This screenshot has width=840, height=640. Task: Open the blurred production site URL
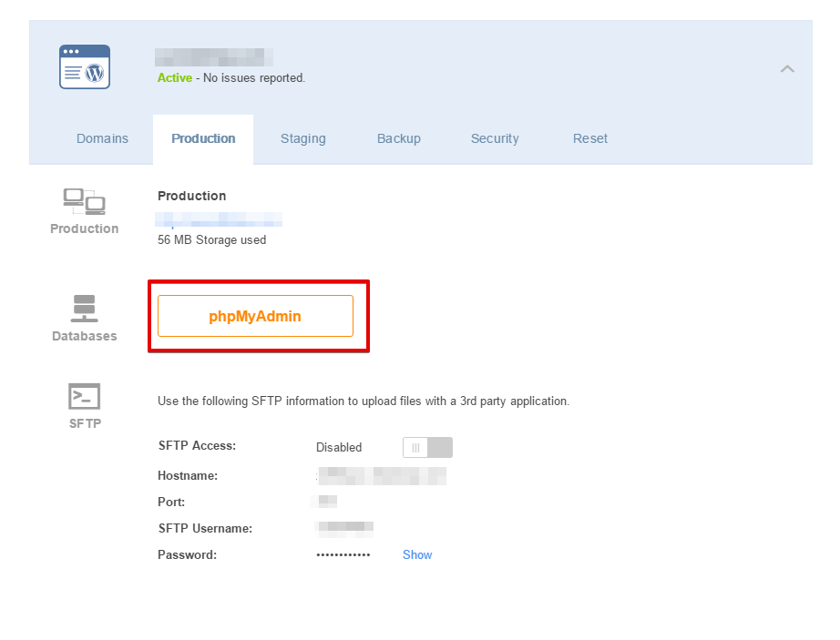click(x=219, y=219)
